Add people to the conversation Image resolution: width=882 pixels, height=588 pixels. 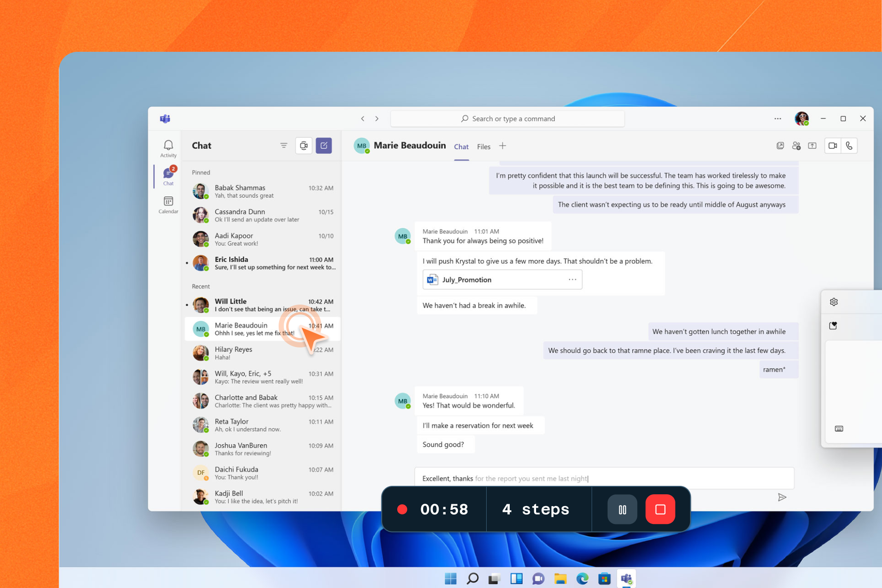coord(796,146)
